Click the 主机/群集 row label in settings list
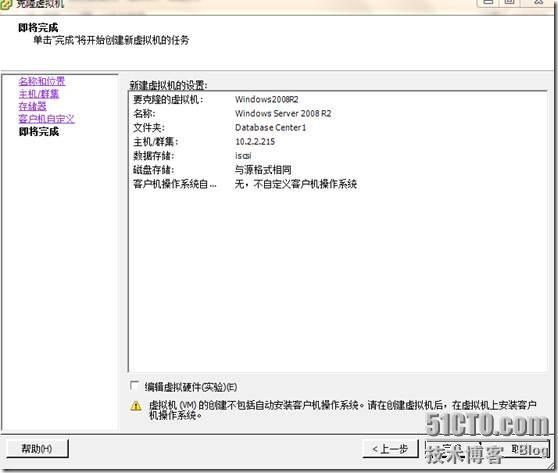Viewport: 558px width, 473px height. coord(156,142)
